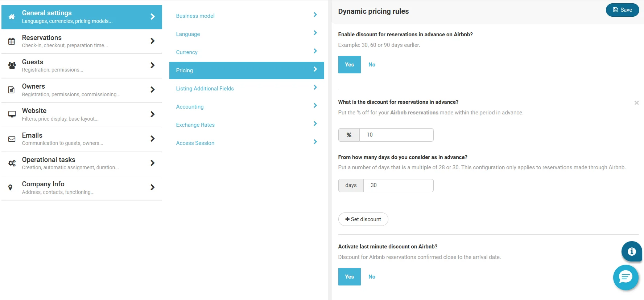The image size is (644, 300).
Task: Click the calendar icon beside Reservations
Action: (x=12, y=41)
